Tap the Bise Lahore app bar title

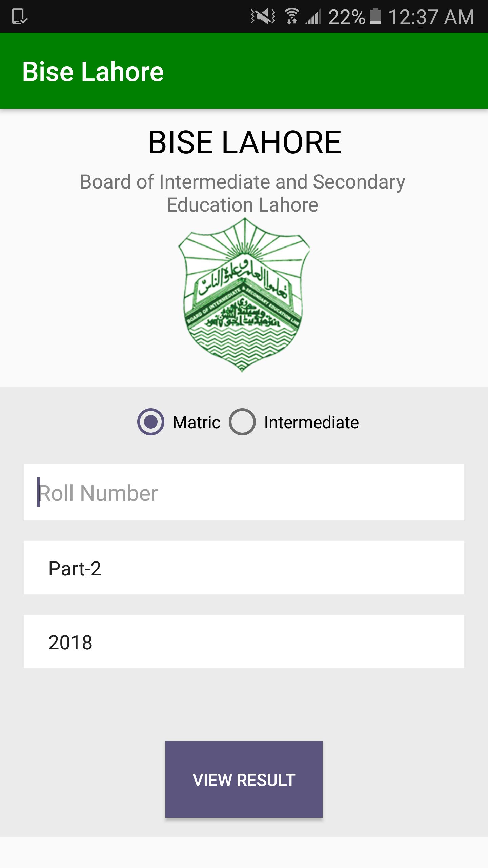[93, 72]
